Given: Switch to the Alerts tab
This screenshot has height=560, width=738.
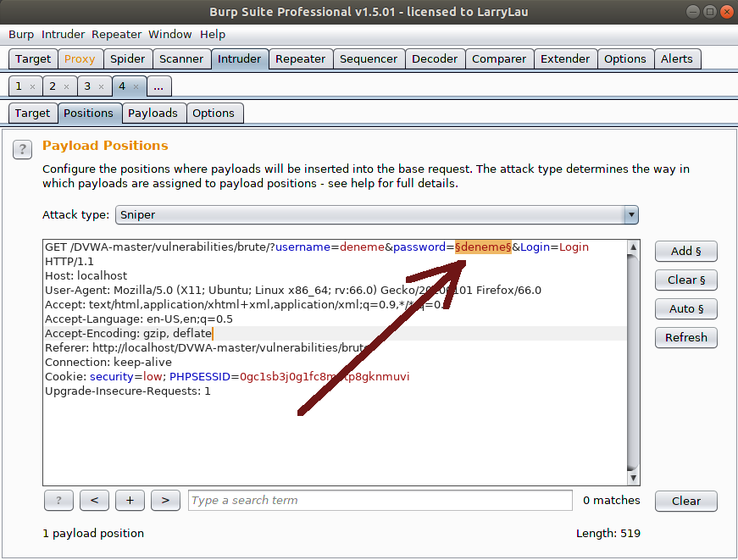Looking at the screenshot, I should click(677, 58).
